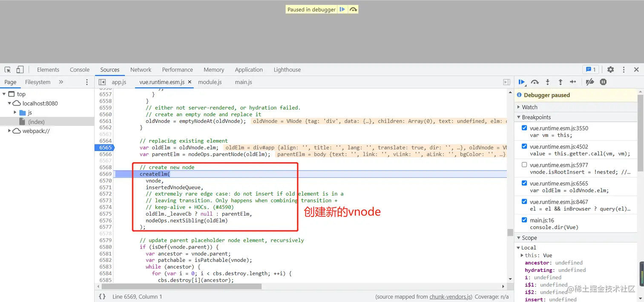This screenshot has width=644, height=302.
Task: Expand the js folder
Action: 15,112
